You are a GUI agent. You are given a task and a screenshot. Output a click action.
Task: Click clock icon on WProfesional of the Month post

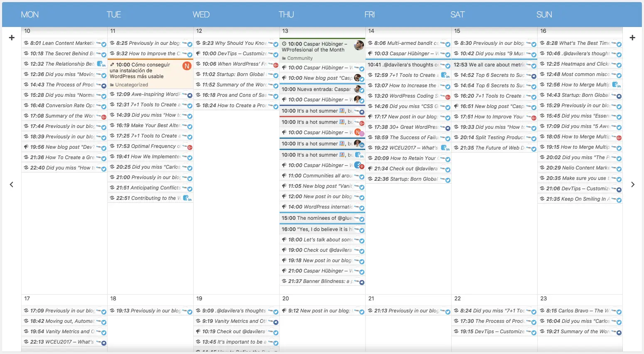click(x=284, y=44)
